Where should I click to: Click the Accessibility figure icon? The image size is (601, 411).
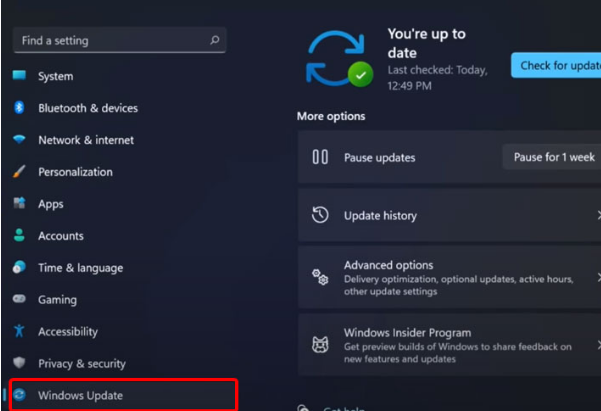[19, 331]
